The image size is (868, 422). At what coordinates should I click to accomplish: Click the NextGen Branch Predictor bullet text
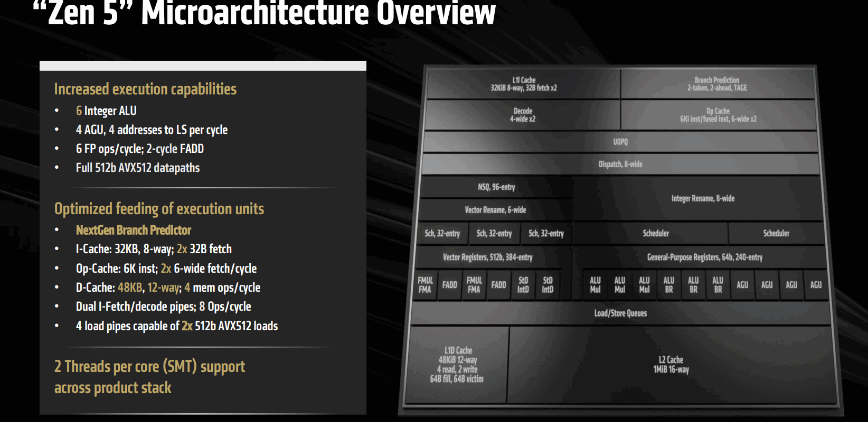(134, 230)
